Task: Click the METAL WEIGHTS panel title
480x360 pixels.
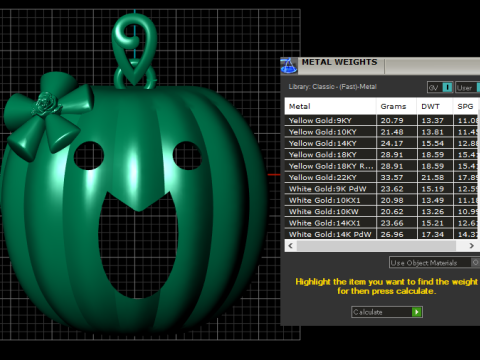Action: point(339,62)
